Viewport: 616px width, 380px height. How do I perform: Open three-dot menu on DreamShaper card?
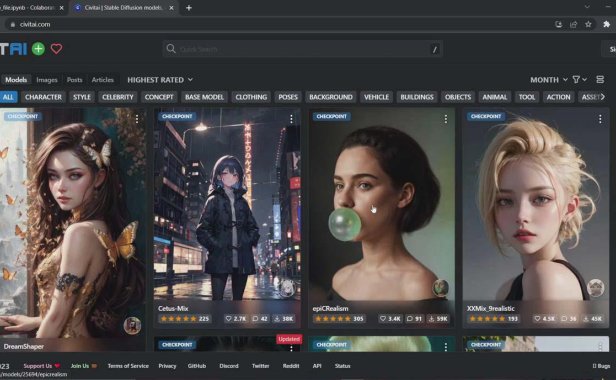click(x=137, y=119)
